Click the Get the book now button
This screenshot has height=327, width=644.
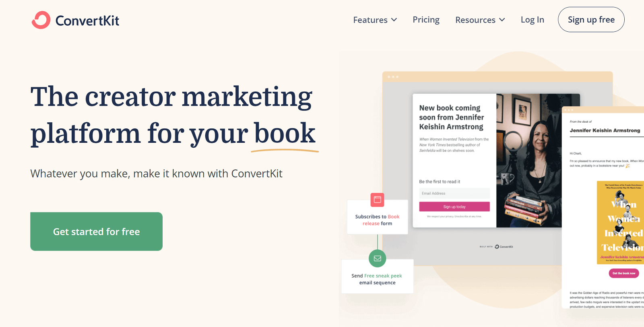[x=623, y=273]
